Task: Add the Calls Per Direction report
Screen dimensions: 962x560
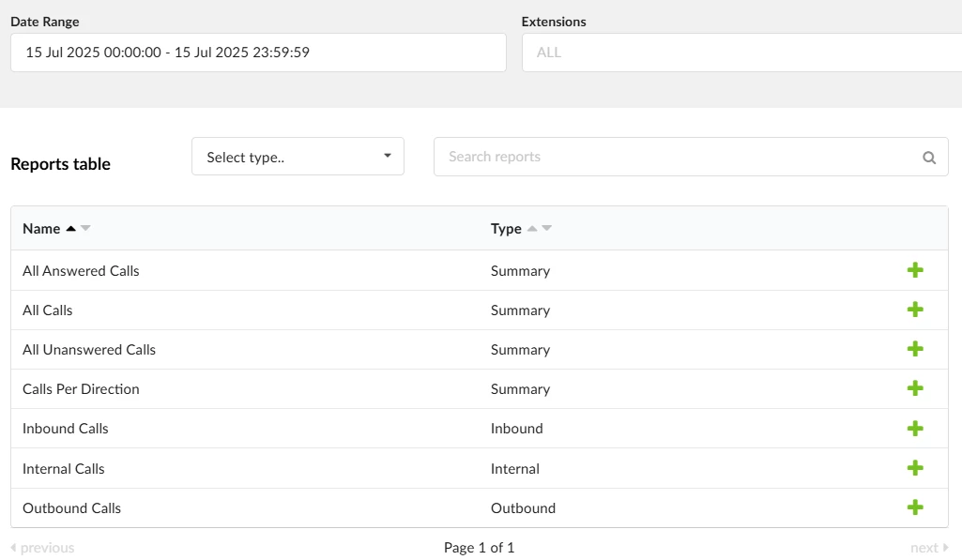Action: click(x=915, y=388)
